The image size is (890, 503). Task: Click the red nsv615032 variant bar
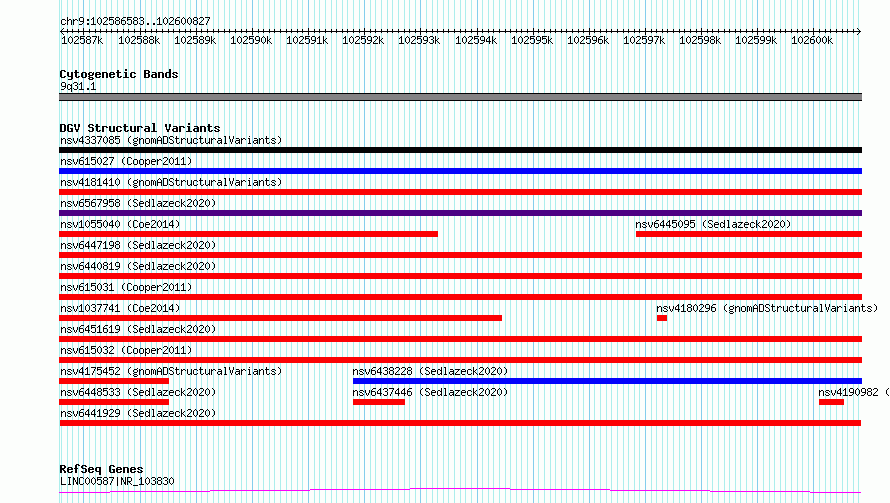coord(460,360)
